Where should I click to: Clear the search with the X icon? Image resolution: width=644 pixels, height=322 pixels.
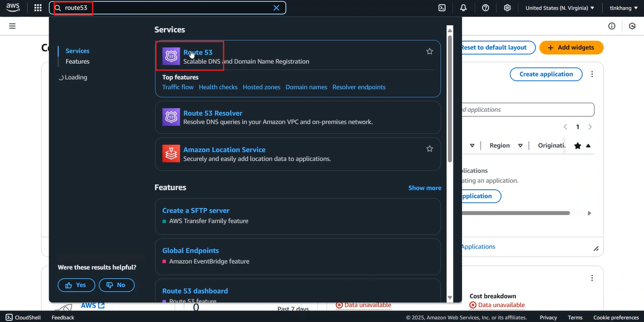(276, 8)
